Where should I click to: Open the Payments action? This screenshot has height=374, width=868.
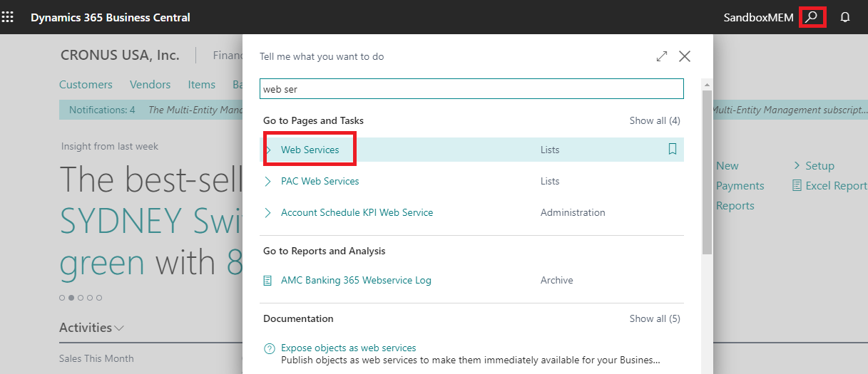coord(740,185)
